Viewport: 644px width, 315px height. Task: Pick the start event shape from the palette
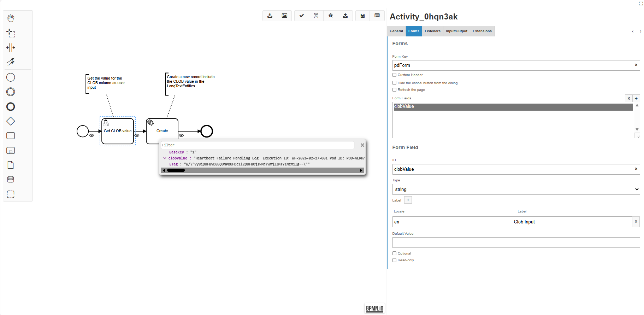[x=11, y=77]
